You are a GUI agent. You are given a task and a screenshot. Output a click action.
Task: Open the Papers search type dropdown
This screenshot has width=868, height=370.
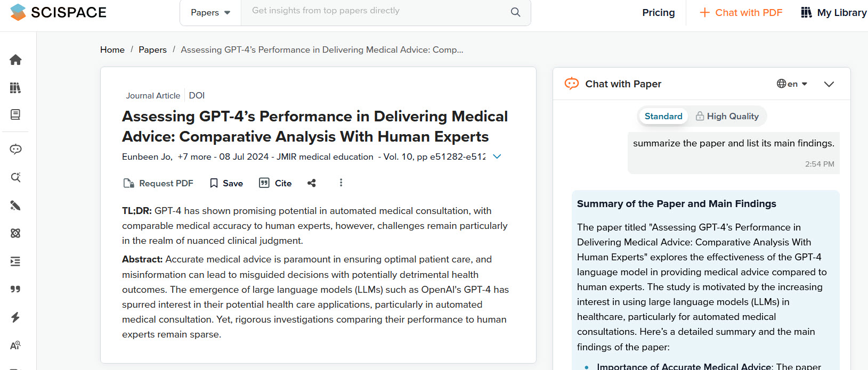[x=210, y=13]
